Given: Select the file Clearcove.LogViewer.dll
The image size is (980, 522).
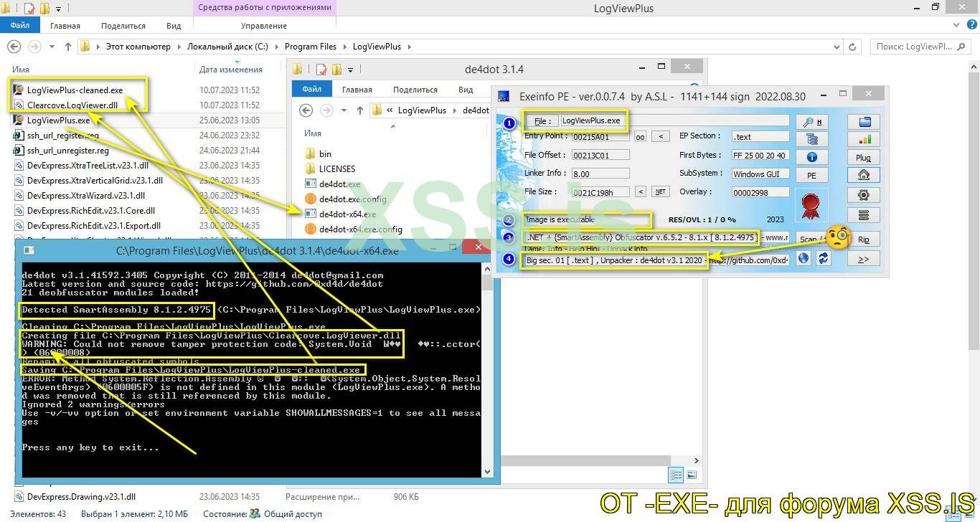Looking at the screenshot, I should click(x=72, y=105).
